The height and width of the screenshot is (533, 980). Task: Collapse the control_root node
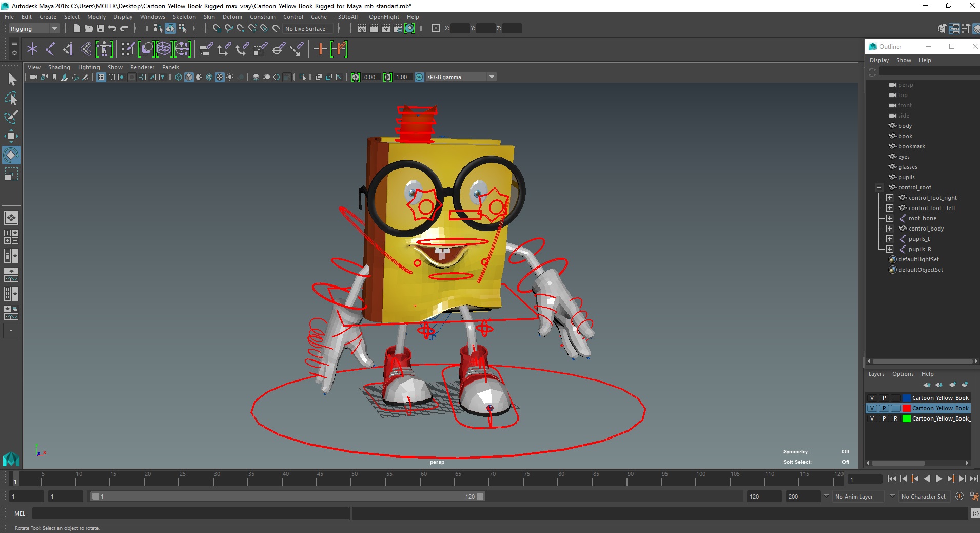(879, 187)
